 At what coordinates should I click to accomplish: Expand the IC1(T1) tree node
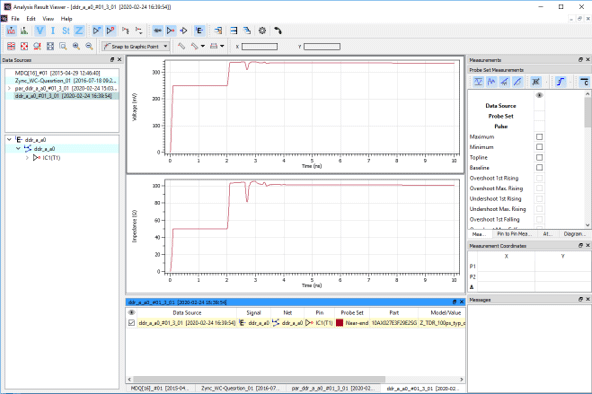[27, 158]
